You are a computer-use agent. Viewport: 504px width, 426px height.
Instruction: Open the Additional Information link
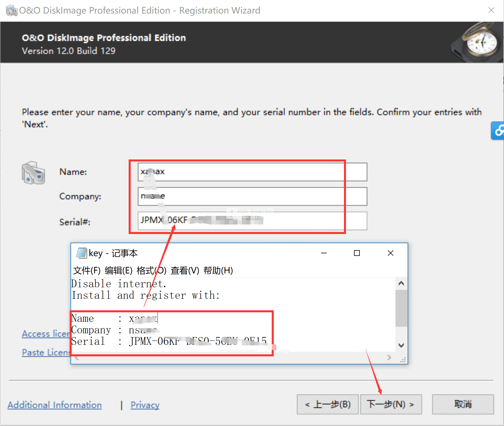pos(55,405)
